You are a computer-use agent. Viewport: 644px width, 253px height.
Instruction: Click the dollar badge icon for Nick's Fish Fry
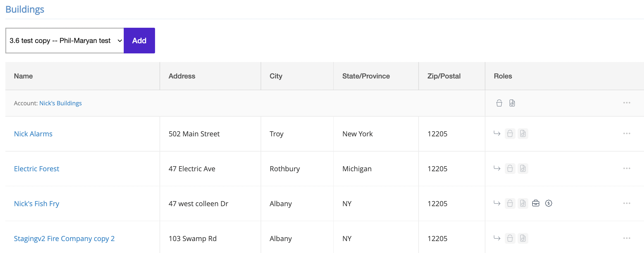click(x=549, y=203)
